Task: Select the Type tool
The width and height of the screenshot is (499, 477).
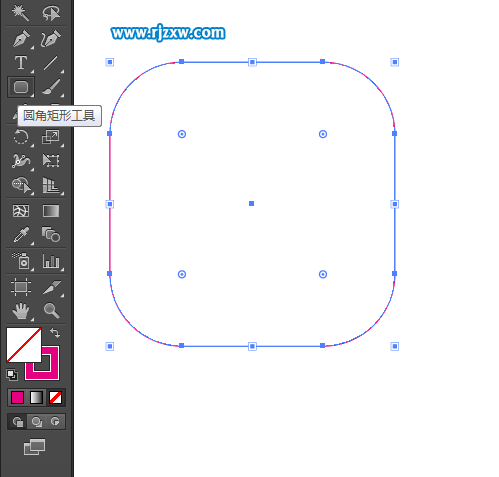Action: click(x=21, y=63)
